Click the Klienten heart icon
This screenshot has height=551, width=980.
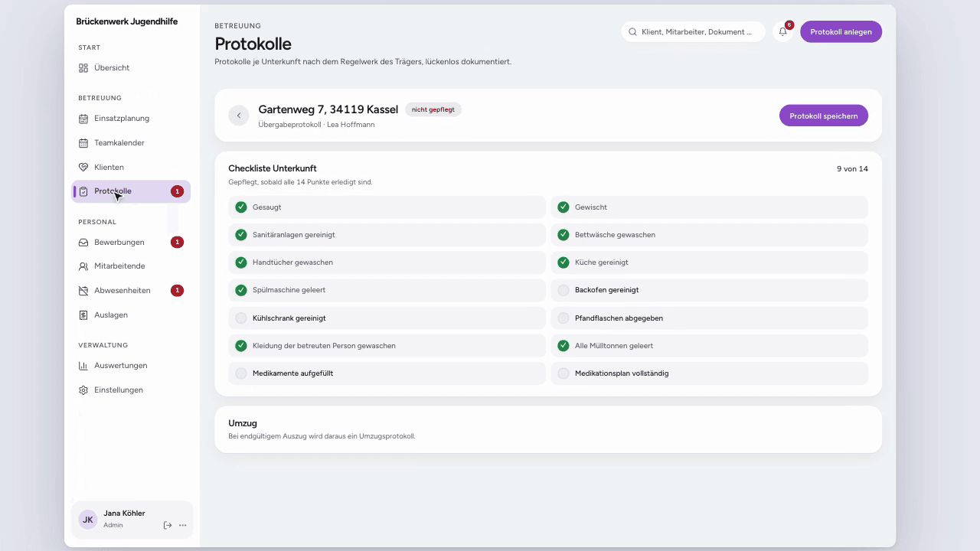83,167
